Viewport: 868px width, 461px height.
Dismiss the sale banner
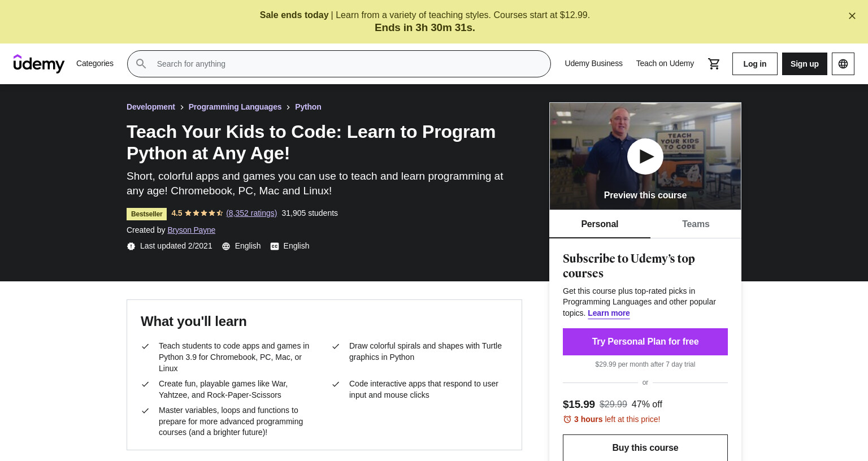[852, 16]
